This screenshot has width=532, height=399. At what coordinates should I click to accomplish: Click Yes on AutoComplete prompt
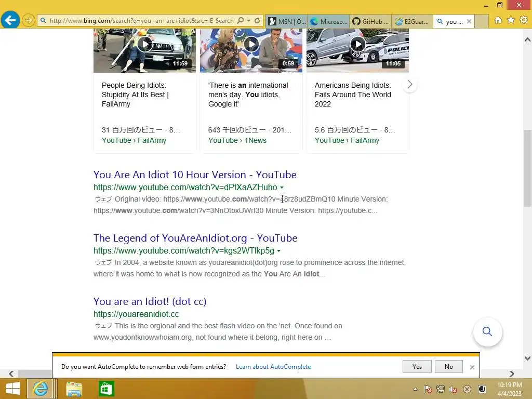(x=417, y=367)
